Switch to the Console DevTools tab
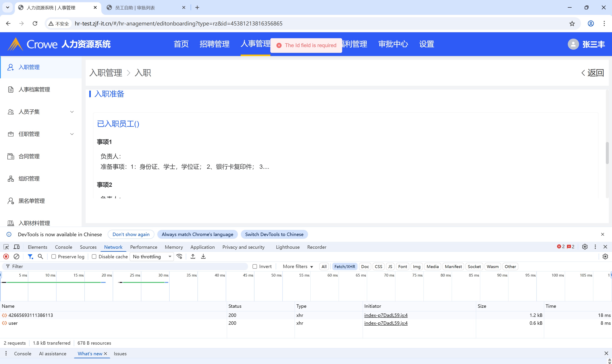The image size is (612, 364). coord(63,247)
